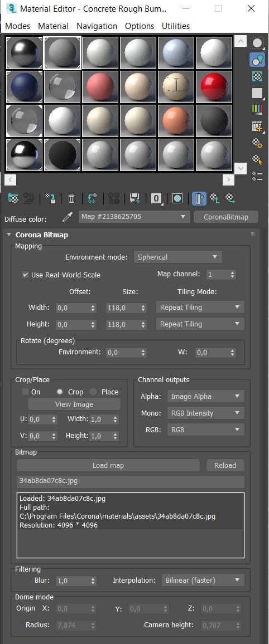Open Sample UV Tiling square icon

[x=257, y=93]
